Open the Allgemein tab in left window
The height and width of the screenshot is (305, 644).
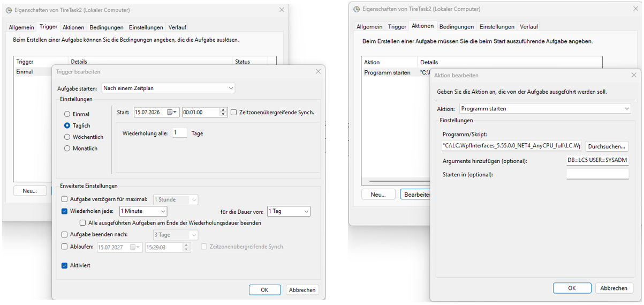coord(21,27)
